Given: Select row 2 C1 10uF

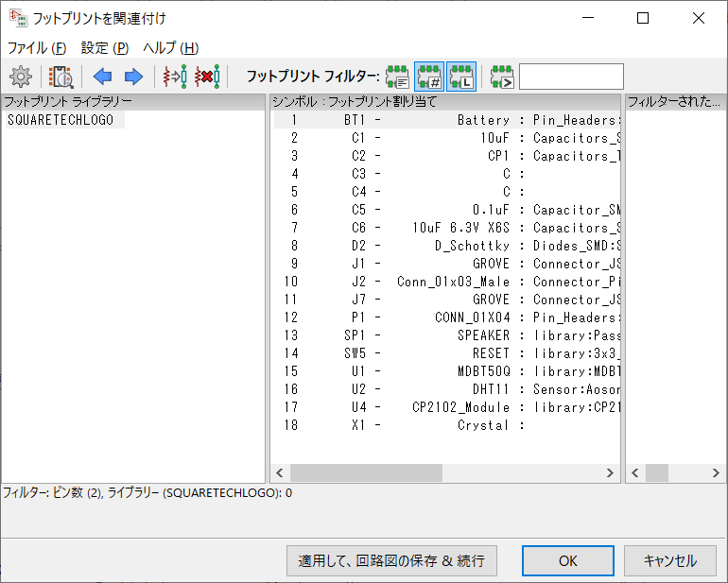Looking at the screenshot, I should pyautogui.click(x=447, y=138).
